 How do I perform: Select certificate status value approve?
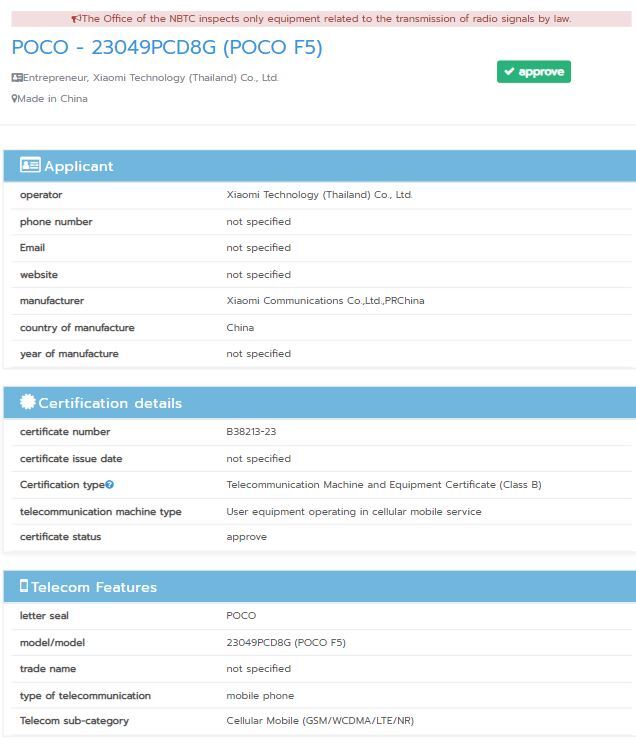point(247,537)
